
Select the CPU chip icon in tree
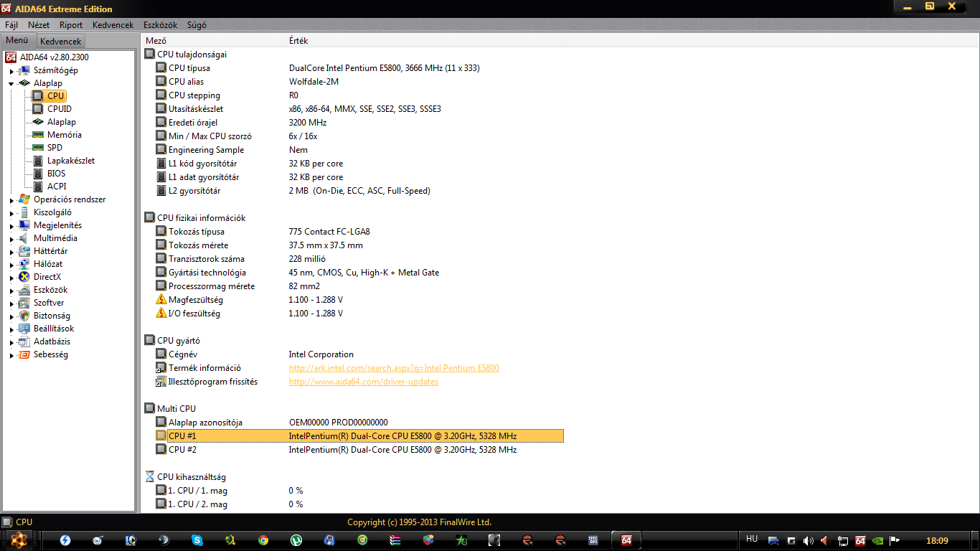coord(38,96)
